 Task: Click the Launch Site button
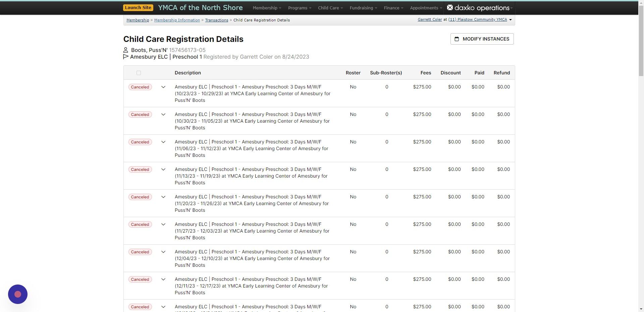pyautogui.click(x=138, y=8)
